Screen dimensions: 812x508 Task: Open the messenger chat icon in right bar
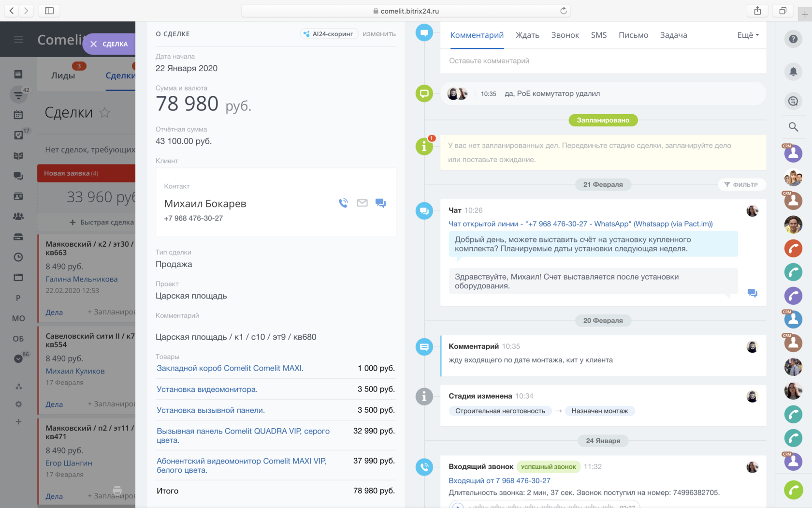pyautogui.click(x=793, y=101)
